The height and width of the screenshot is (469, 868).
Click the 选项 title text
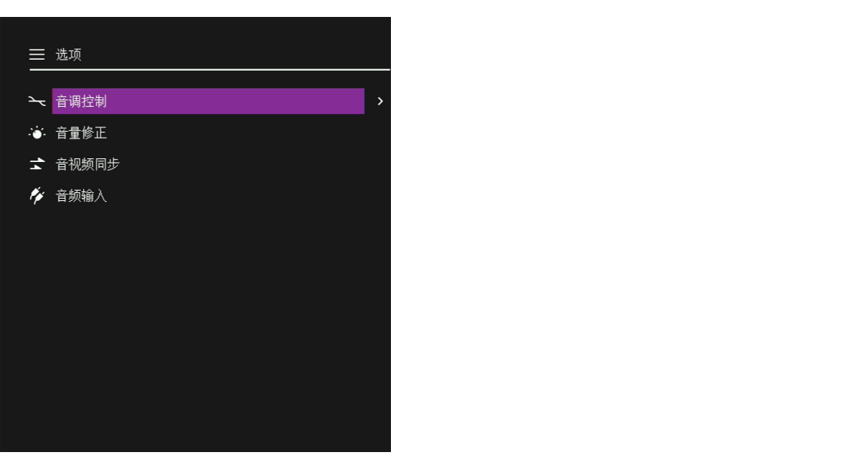pyautogui.click(x=68, y=54)
